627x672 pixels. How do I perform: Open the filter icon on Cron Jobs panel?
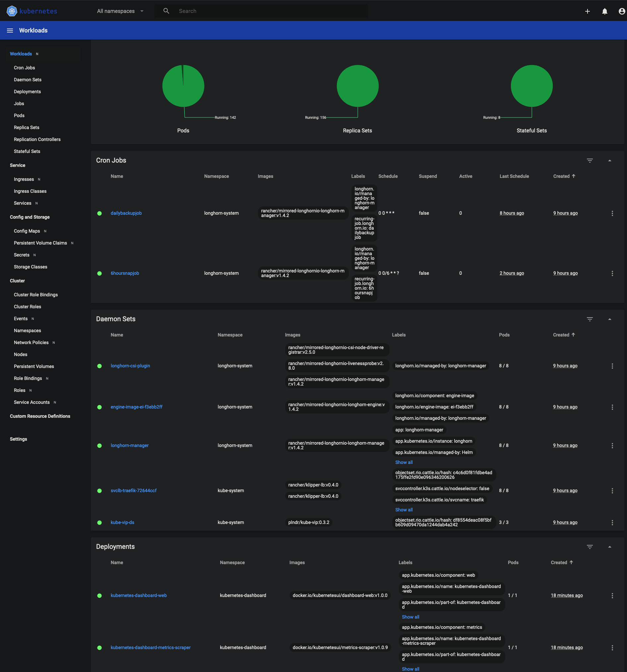(x=590, y=160)
